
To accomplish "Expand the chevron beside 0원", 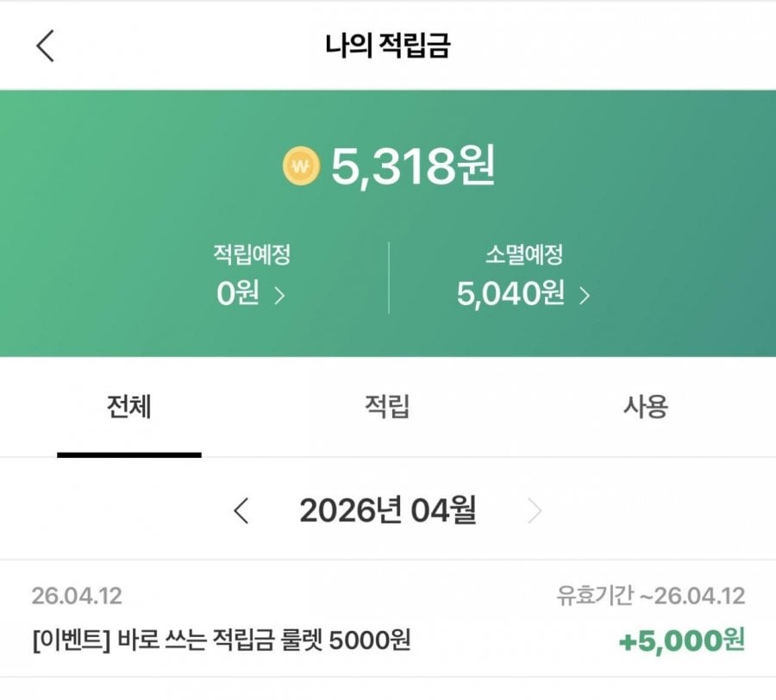I will 279,296.
